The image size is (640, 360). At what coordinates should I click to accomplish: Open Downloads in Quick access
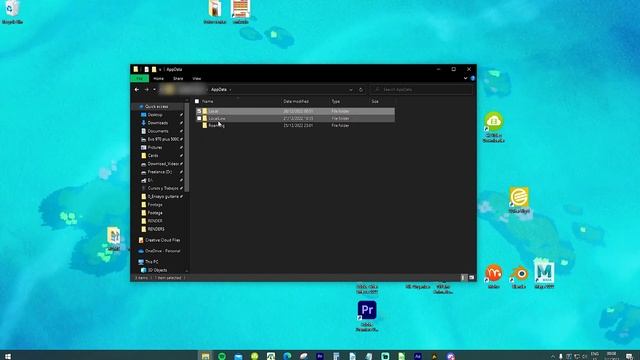[158, 123]
